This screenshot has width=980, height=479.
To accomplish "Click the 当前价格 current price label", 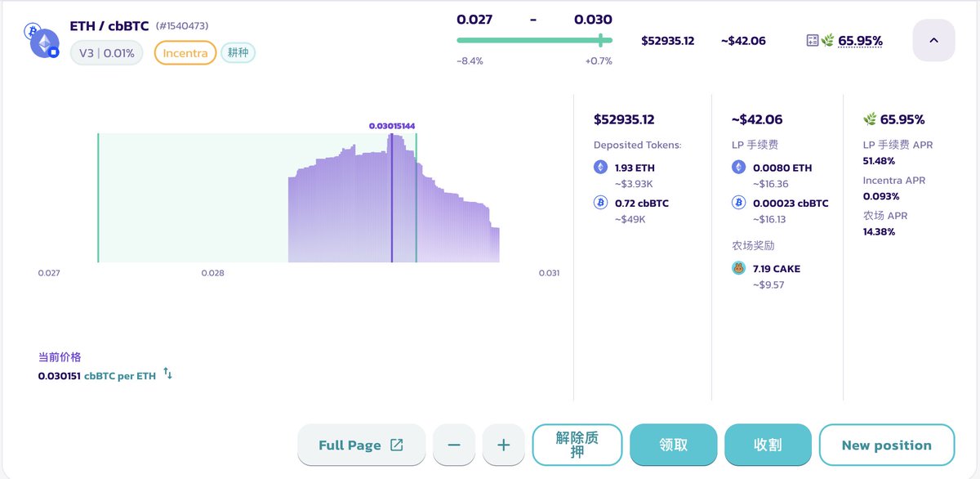I will [60, 357].
